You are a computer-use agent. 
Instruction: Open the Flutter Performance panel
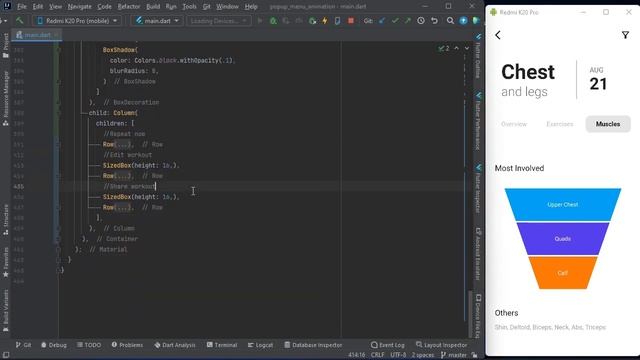[478, 121]
